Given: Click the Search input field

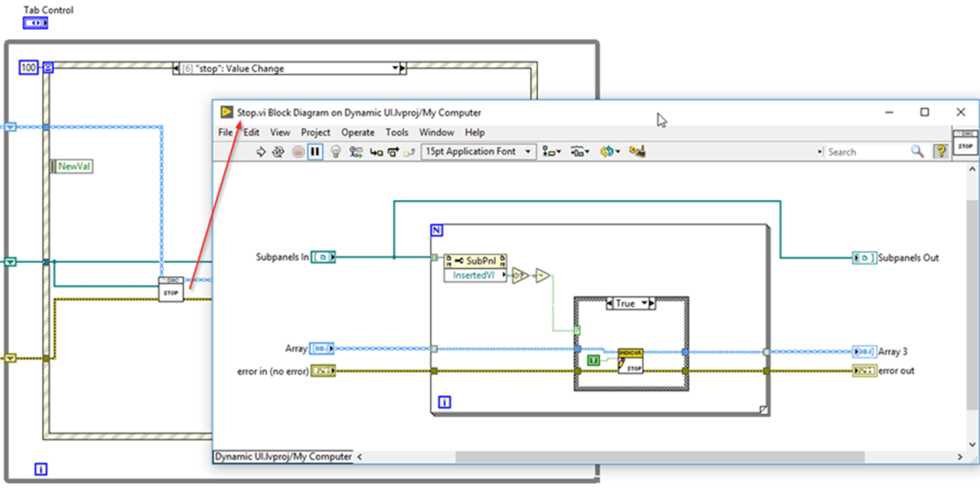Looking at the screenshot, I should [867, 152].
